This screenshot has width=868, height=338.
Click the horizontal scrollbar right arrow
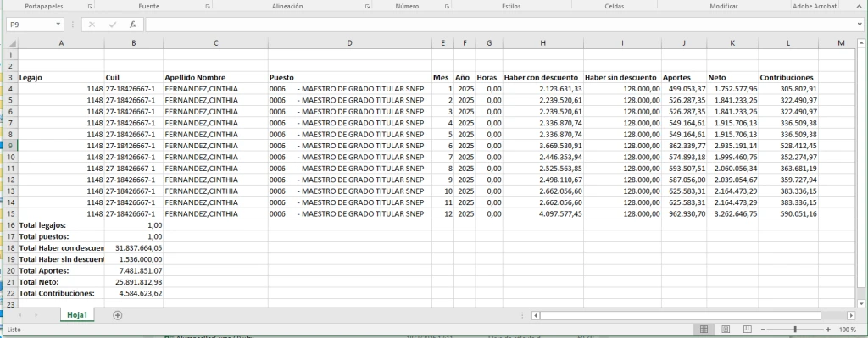point(851,315)
